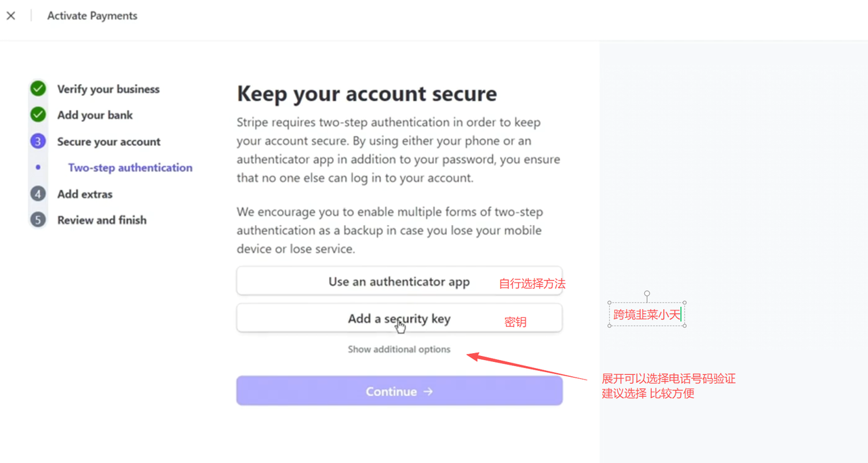This screenshot has height=463, width=868.
Task: Click the step 4 circle icon
Action: pos(38,194)
